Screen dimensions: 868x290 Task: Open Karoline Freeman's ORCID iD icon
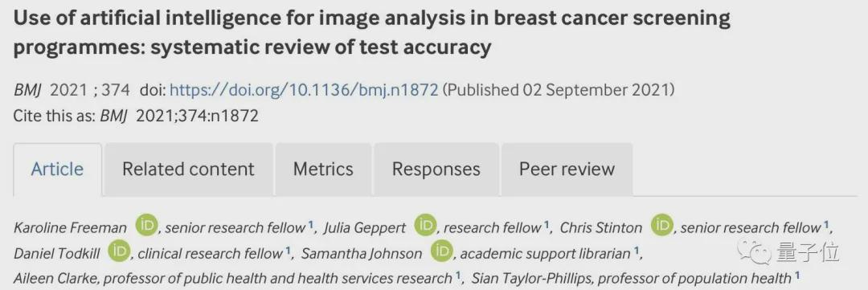tap(147, 226)
